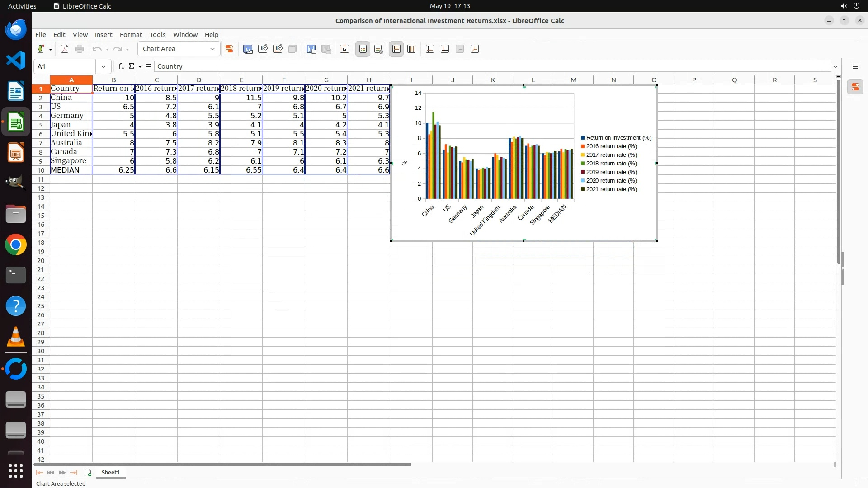Select the Sheet1 tab
The width and height of the screenshot is (868, 488).
click(x=110, y=472)
